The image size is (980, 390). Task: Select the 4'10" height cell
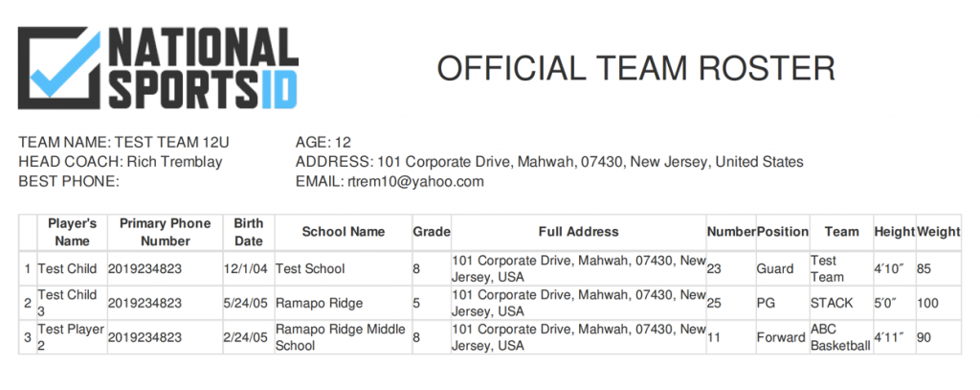click(x=889, y=269)
